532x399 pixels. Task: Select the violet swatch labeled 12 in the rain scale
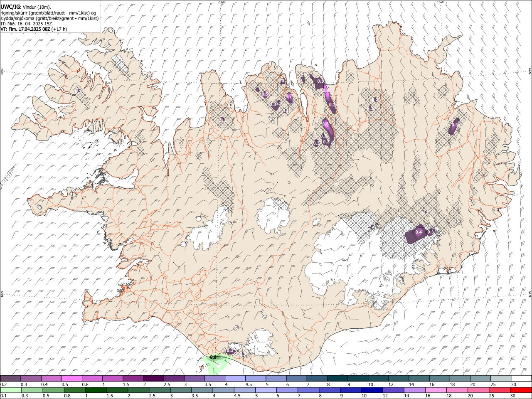click(393, 390)
